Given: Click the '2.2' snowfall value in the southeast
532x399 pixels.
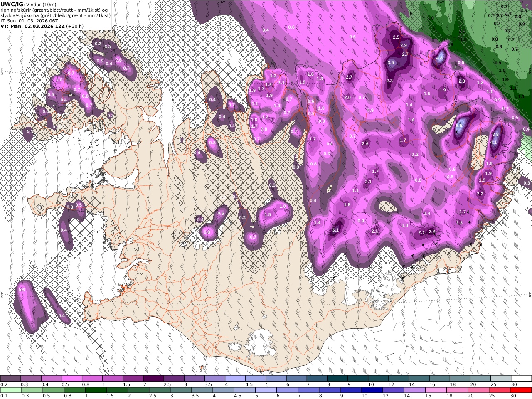Looking at the screenshot, I should click(480, 194).
